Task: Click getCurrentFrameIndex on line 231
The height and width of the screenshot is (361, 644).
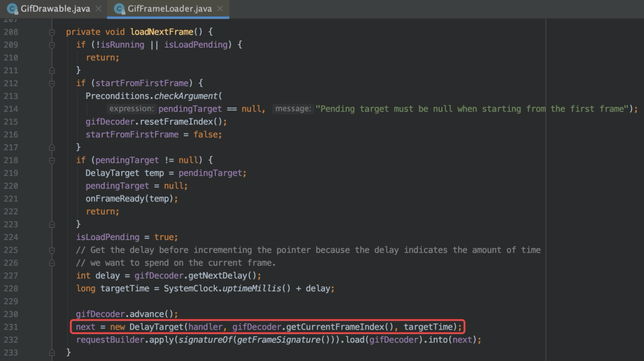Action: coord(335,327)
